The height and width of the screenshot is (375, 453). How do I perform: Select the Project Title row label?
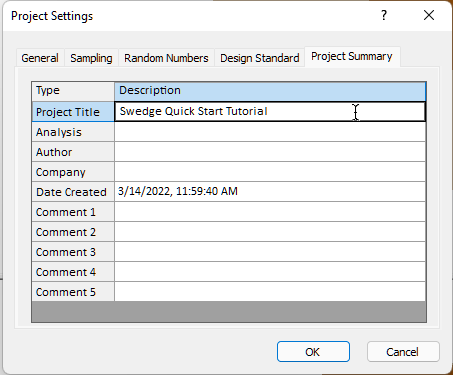point(73,112)
